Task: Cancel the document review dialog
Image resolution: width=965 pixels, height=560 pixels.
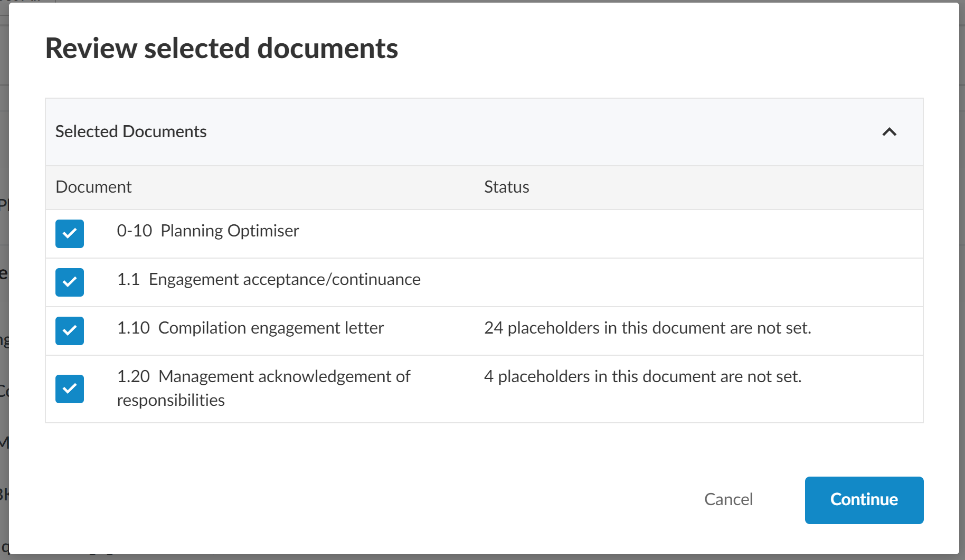Action: coord(728,499)
